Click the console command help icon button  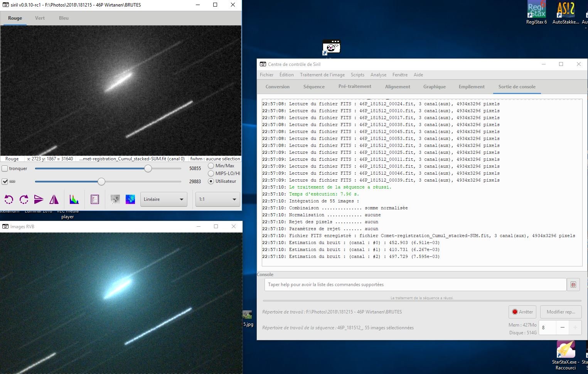click(573, 285)
